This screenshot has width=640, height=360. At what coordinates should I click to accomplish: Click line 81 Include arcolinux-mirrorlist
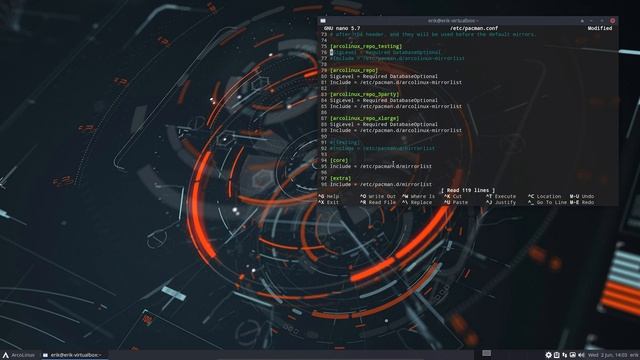click(x=396, y=82)
